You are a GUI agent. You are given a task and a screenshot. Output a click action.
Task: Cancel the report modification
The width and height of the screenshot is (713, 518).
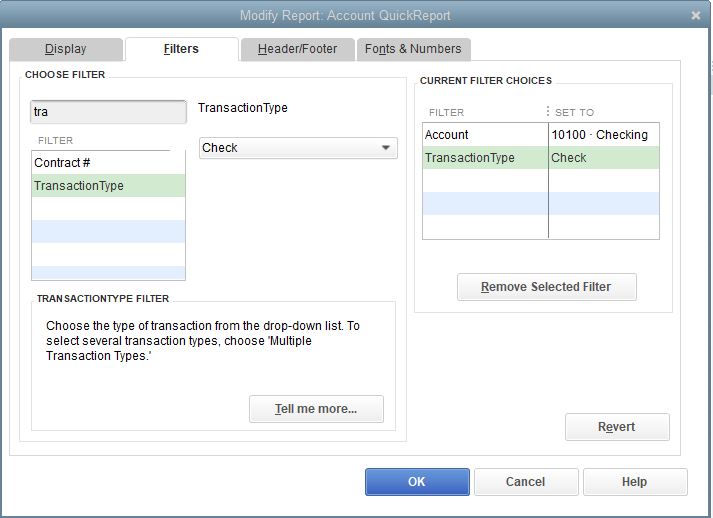526,482
